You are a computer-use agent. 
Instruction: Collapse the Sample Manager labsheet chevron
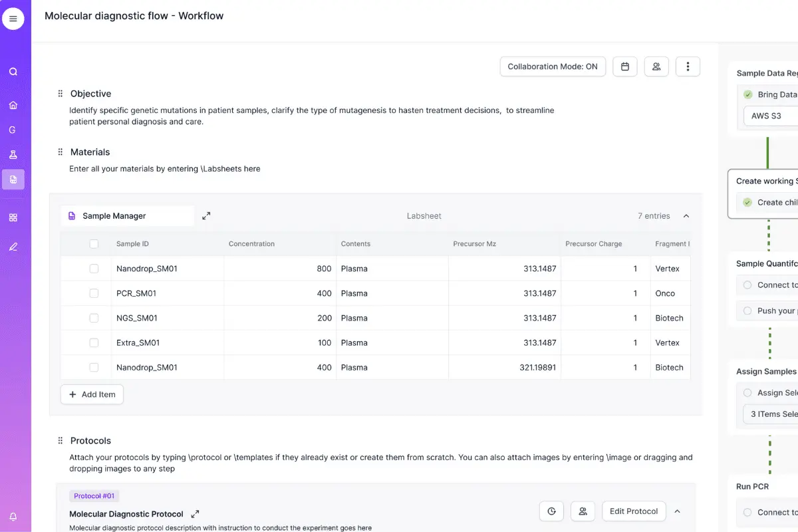pos(686,216)
